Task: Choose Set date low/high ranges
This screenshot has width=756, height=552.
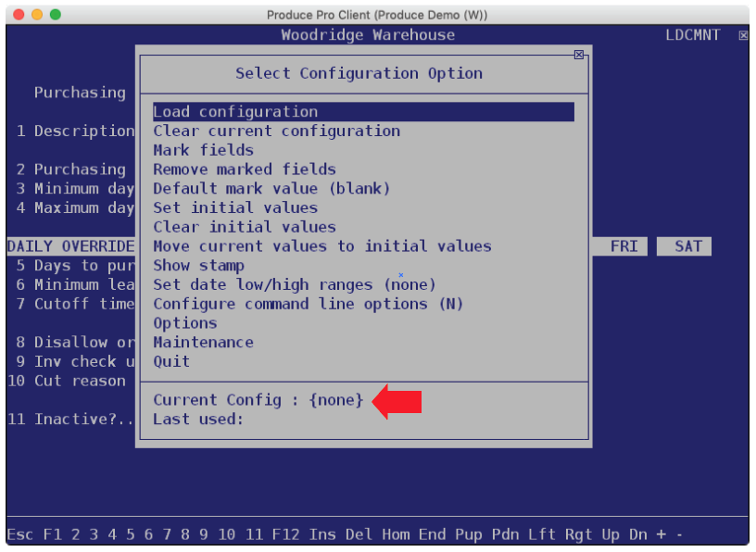Action: (295, 285)
